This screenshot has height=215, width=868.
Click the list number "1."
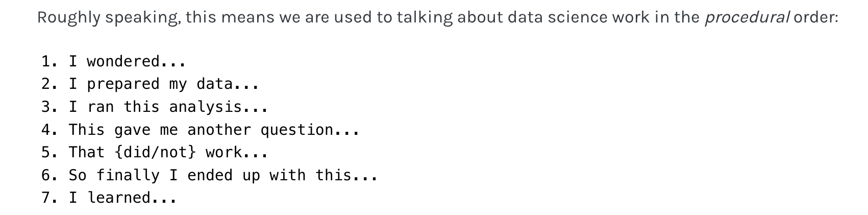click(49, 61)
